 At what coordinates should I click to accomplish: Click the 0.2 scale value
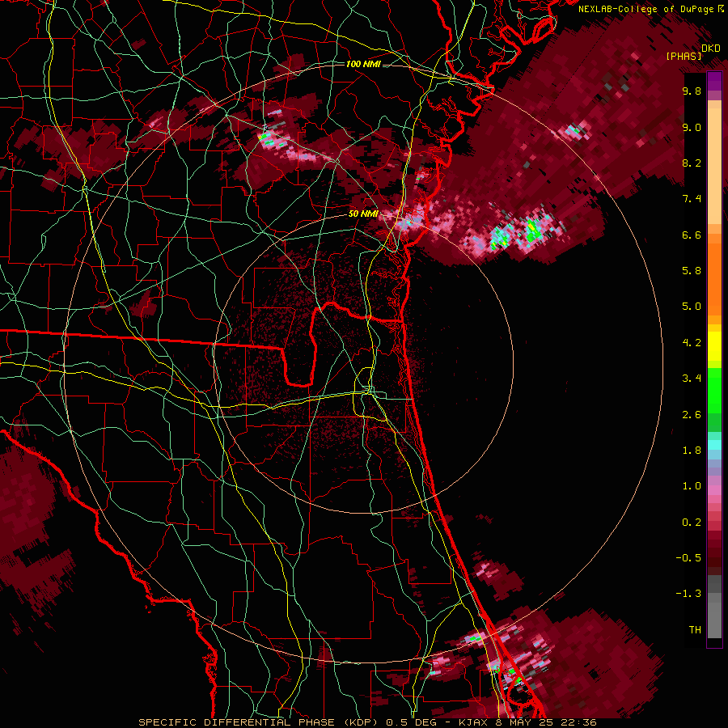[692, 523]
